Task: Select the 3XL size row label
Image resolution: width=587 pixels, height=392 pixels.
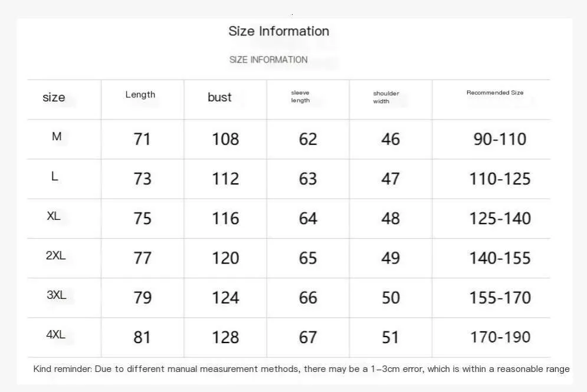Action: (56, 295)
